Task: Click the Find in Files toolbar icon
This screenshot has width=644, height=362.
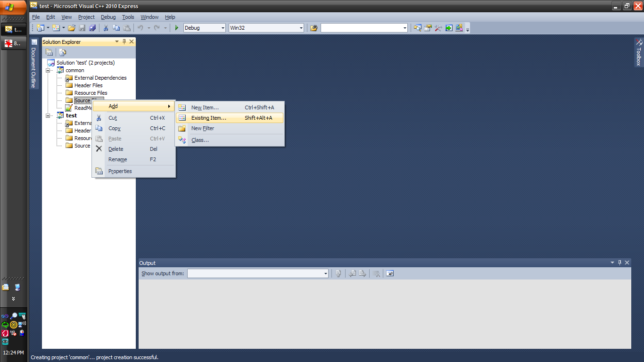Action: (x=314, y=28)
